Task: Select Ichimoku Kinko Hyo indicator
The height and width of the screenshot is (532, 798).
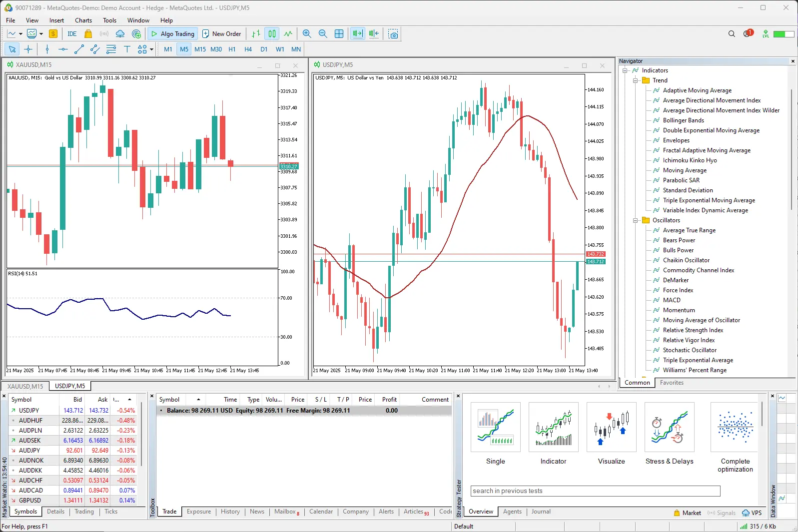Action: coord(690,160)
